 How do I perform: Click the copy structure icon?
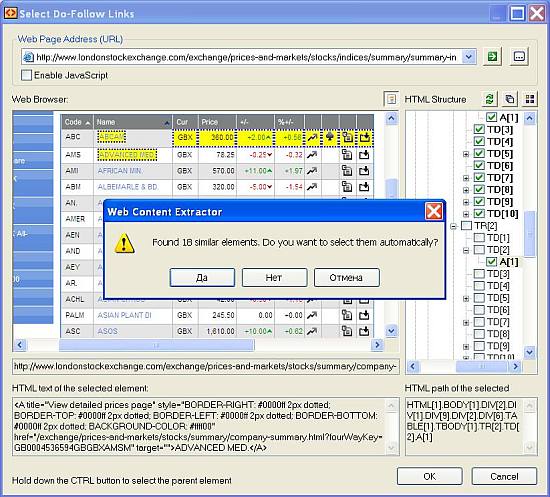click(x=509, y=99)
